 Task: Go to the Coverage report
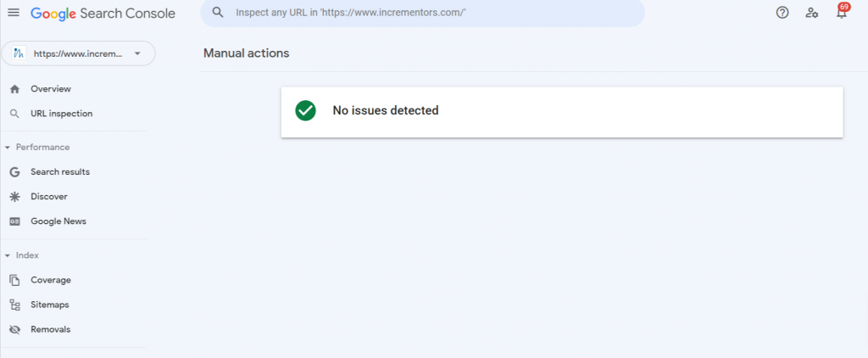coord(51,280)
